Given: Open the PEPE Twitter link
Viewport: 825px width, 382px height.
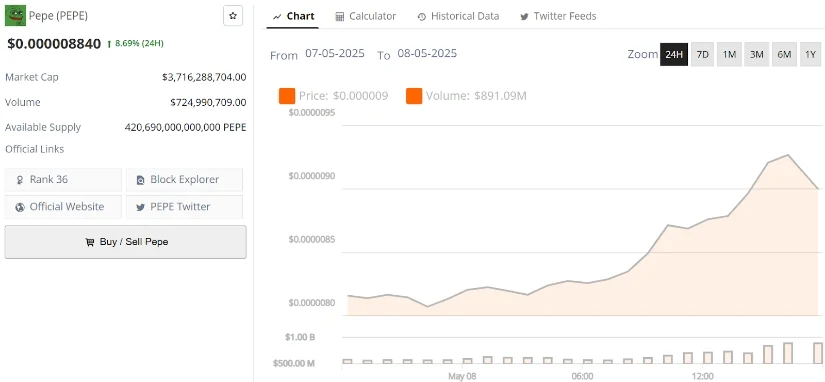Looking at the screenshot, I should 184,207.
